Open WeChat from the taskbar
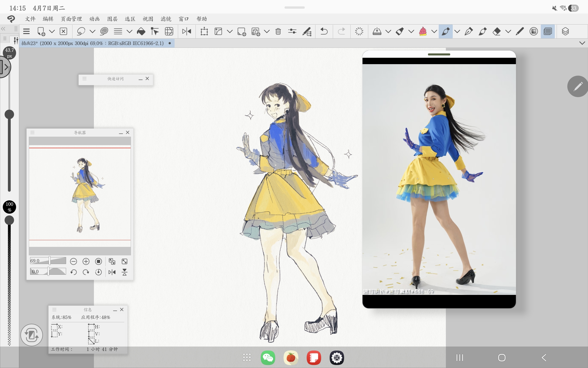588x368 pixels. point(268,358)
